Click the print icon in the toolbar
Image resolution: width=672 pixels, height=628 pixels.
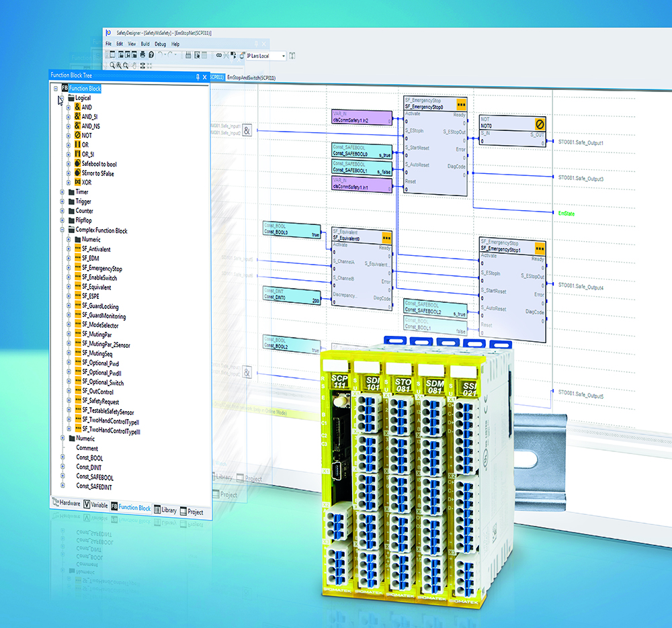142,54
